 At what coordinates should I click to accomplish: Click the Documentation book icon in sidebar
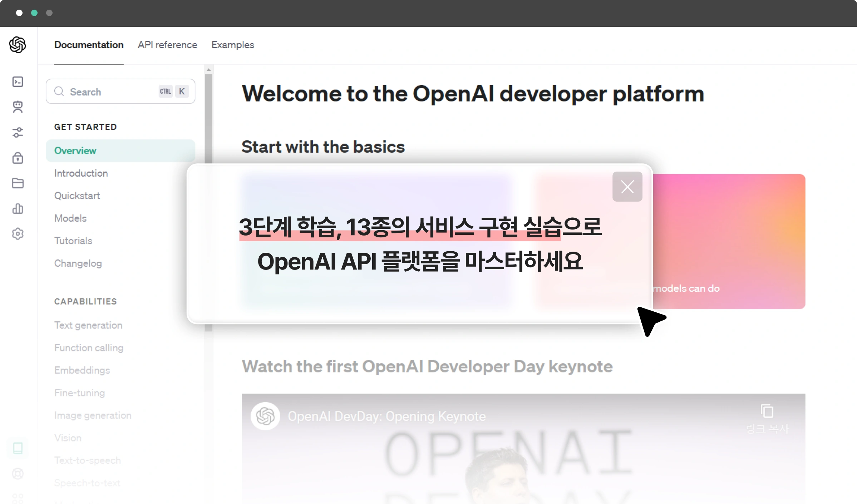click(x=18, y=448)
